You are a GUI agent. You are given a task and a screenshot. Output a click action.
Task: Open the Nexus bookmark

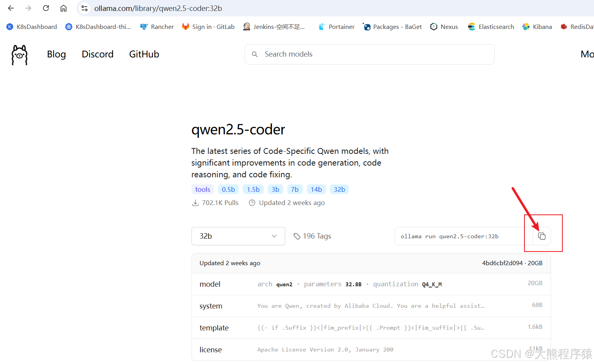coord(444,27)
